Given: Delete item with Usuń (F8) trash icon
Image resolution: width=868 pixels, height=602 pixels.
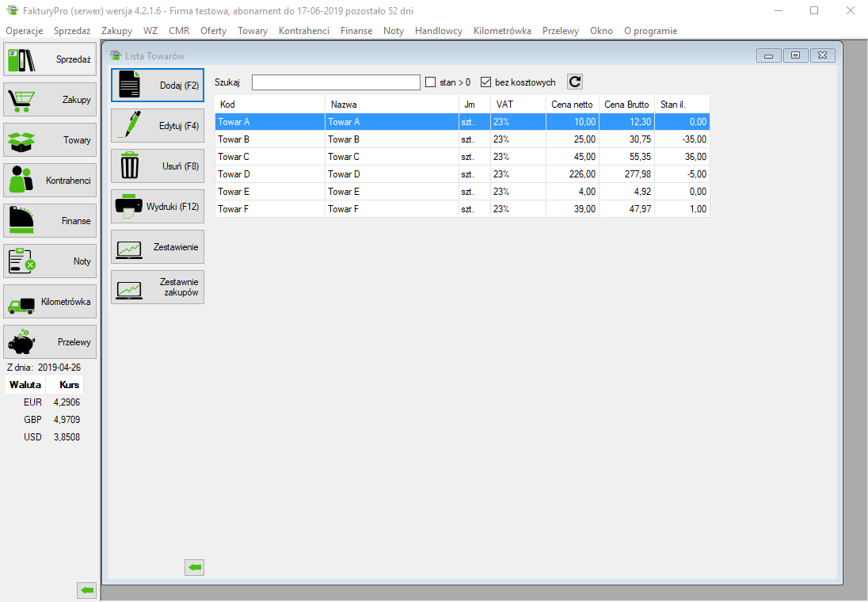Looking at the screenshot, I should (158, 166).
